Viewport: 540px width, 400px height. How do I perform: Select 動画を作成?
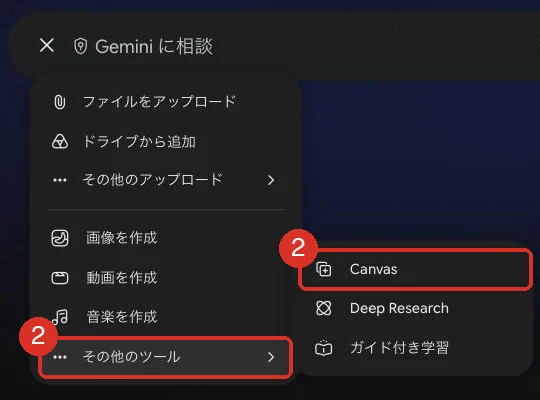122,278
